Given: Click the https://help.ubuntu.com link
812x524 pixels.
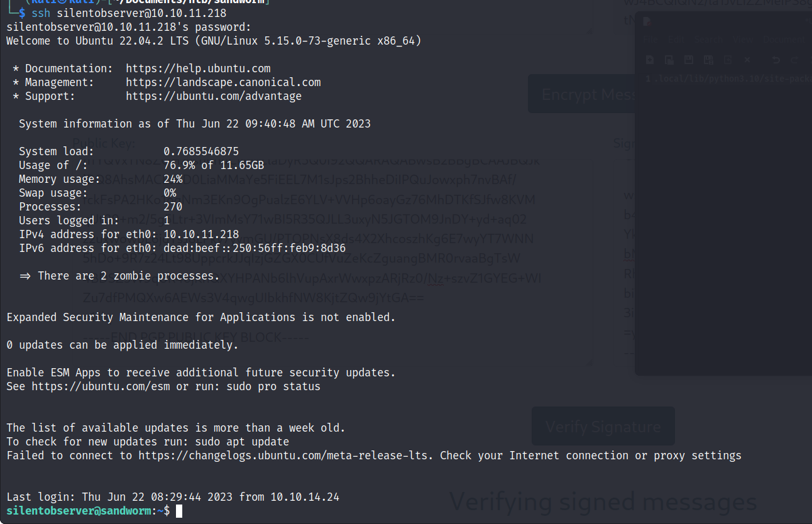Looking at the screenshot, I should 198,68.
